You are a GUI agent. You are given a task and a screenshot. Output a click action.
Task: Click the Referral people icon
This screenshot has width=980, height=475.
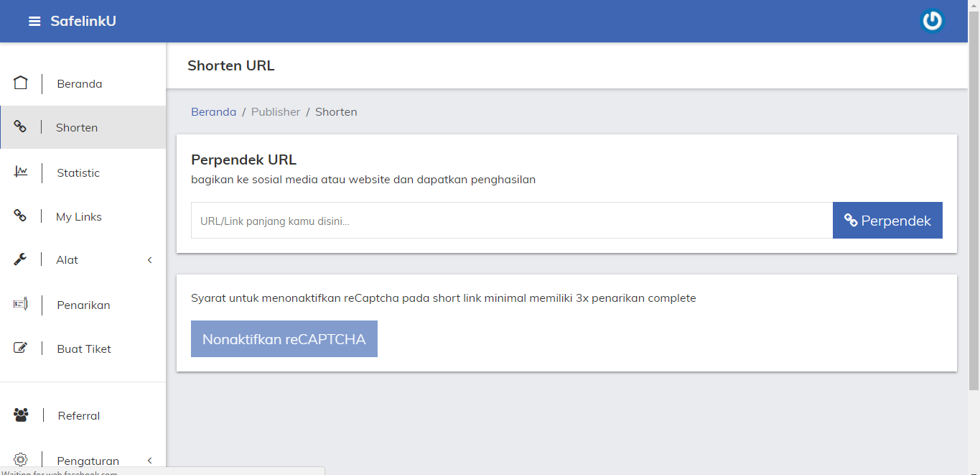point(21,415)
